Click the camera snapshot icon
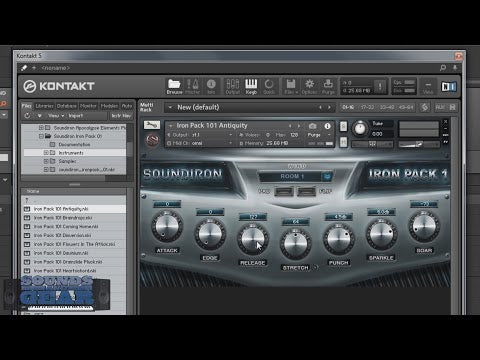 click(312, 126)
